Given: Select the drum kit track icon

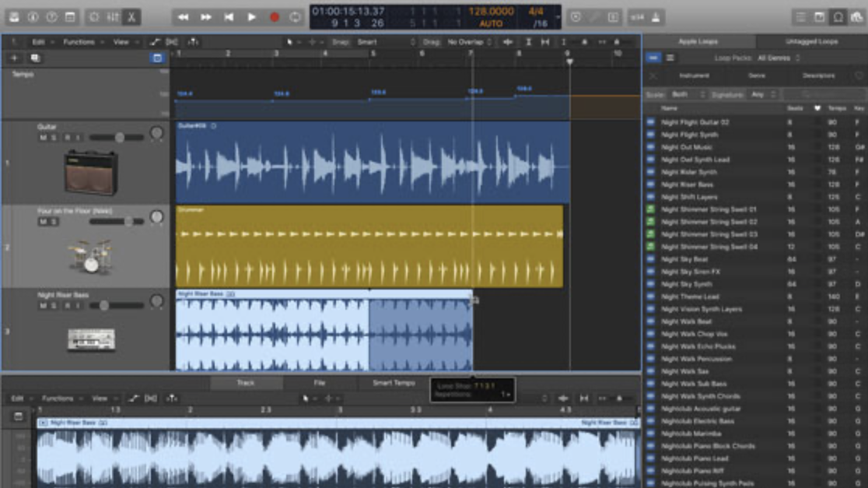Looking at the screenshot, I should pos(91,257).
